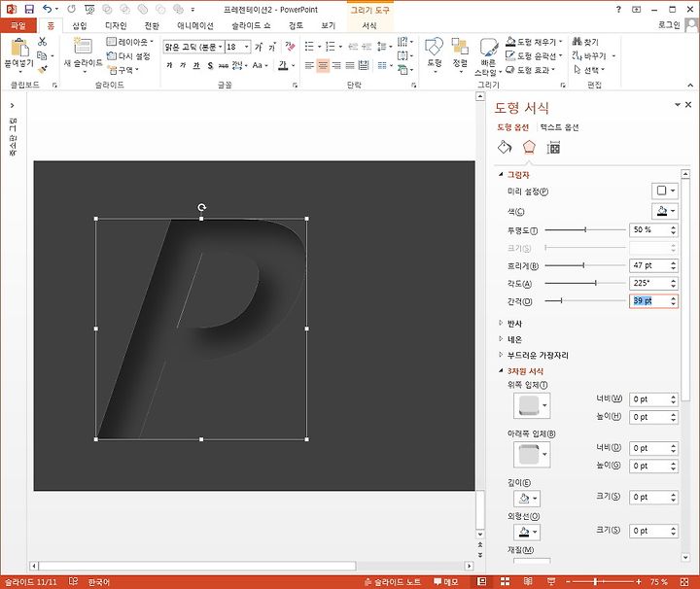Toggle Strikethrough formatting button
Viewport: 700px width, 589px height.
224,66
